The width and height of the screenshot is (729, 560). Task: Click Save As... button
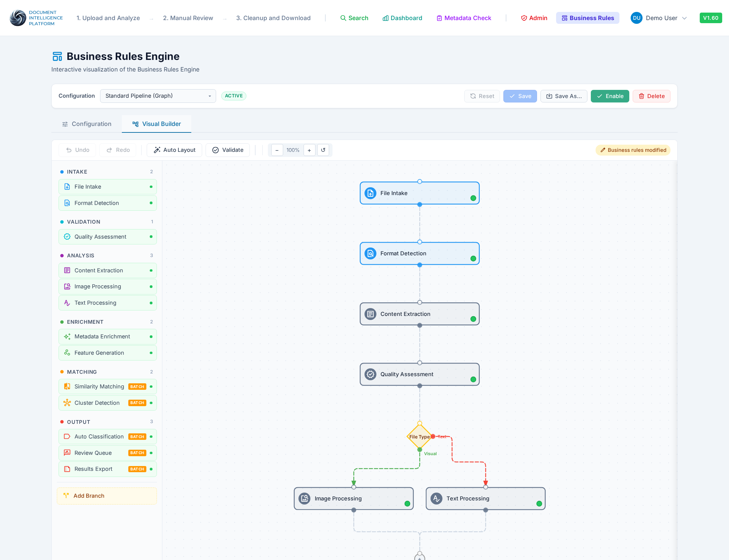[564, 96]
